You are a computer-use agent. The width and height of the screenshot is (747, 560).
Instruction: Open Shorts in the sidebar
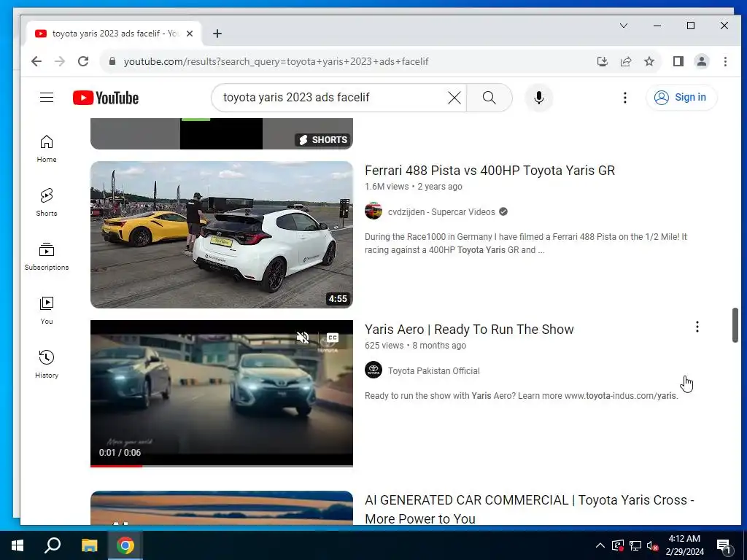pos(47,203)
